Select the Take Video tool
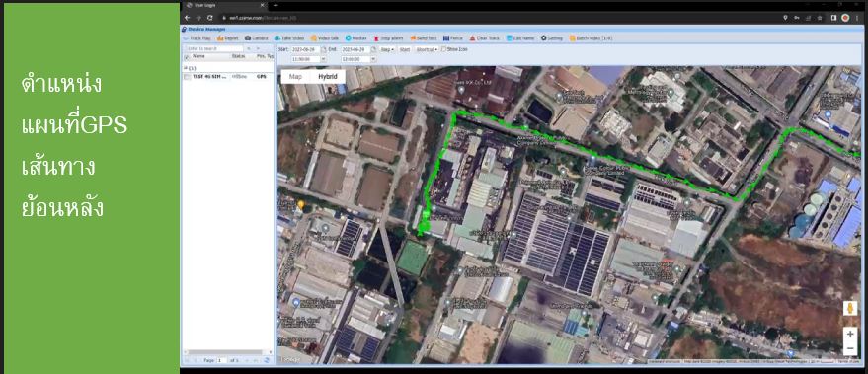 pos(289,38)
